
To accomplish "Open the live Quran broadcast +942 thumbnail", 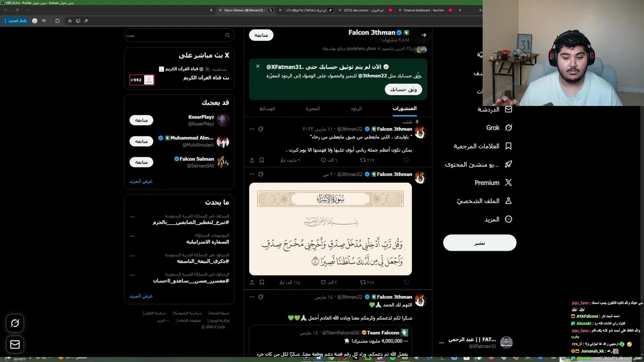I will (x=142, y=80).
